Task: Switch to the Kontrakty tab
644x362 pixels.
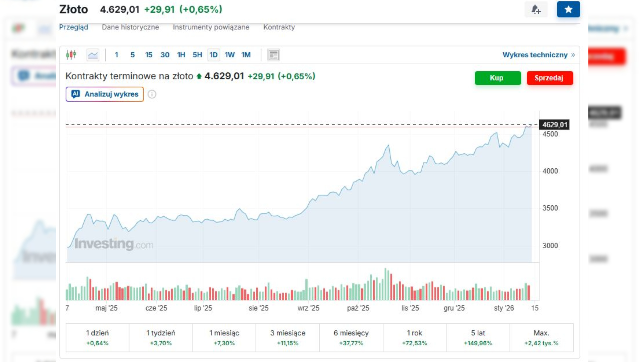Action: coord(279,27)
